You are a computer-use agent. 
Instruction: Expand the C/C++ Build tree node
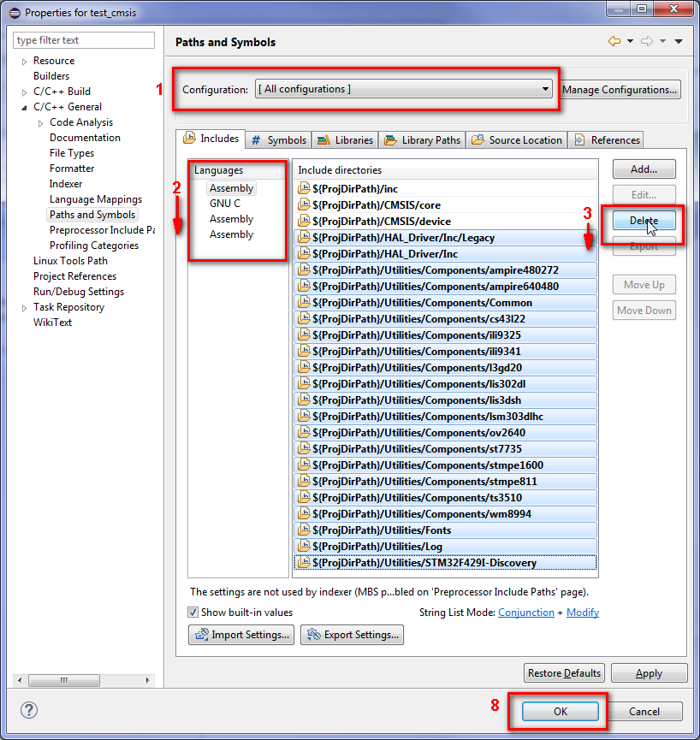25,92
